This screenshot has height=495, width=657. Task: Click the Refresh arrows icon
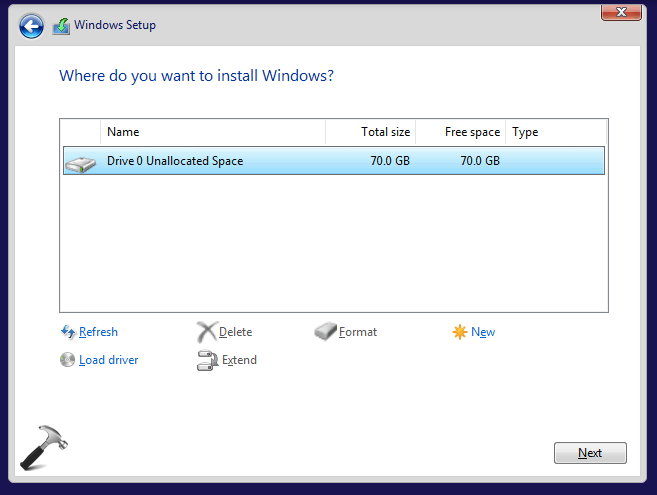pos(68,332)
